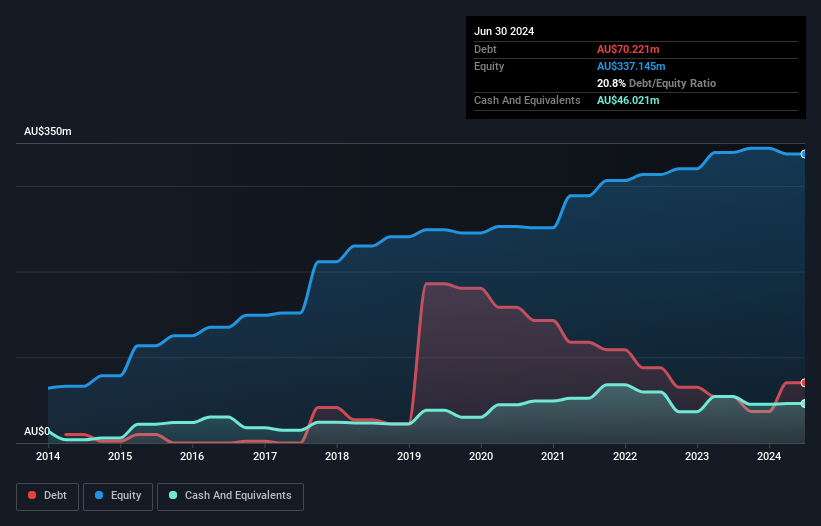This screenshot has height=526, width=821.
Task: Click the teal Cash legend dot
Action: (x=173, y=495)
